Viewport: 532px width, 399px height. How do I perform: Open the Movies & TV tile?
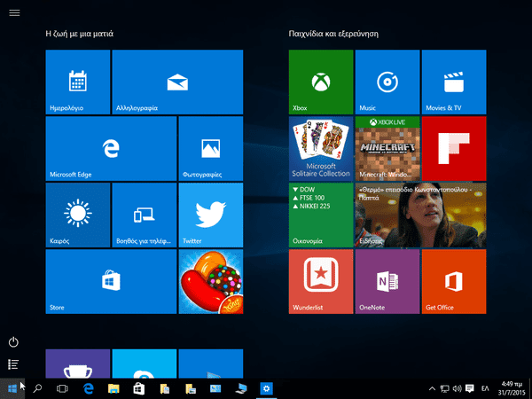454,82
